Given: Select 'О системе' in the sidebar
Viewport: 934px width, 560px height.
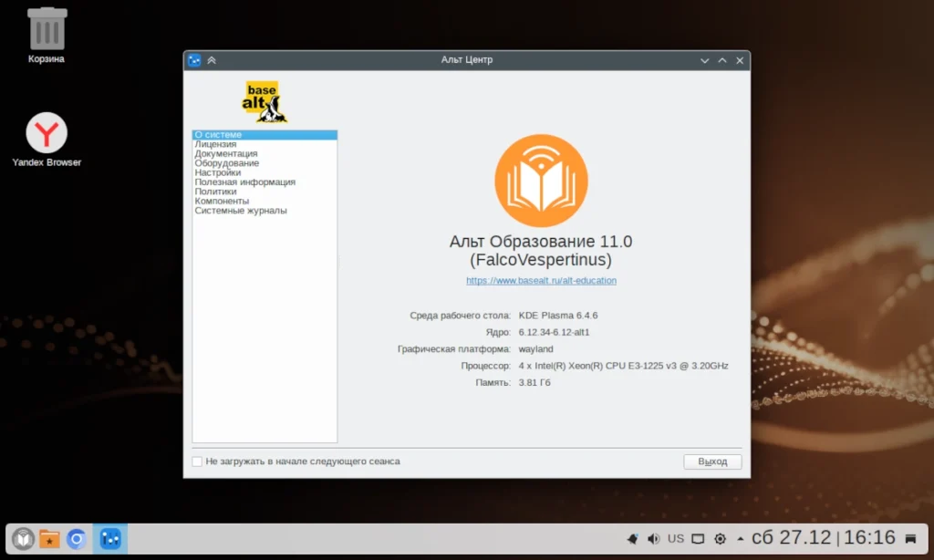Looking at the screenshot, I should pyautogui.click(x=265, y=135).
